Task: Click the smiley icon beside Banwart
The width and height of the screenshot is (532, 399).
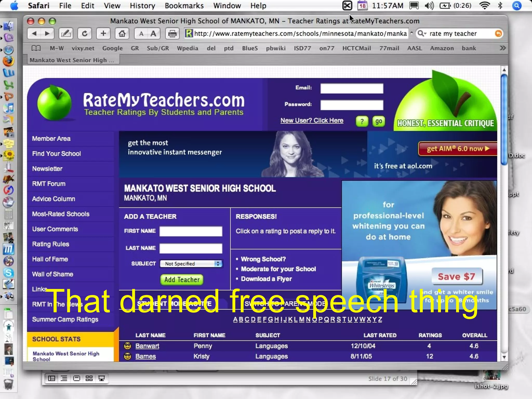Action: (x=128, y=346)
